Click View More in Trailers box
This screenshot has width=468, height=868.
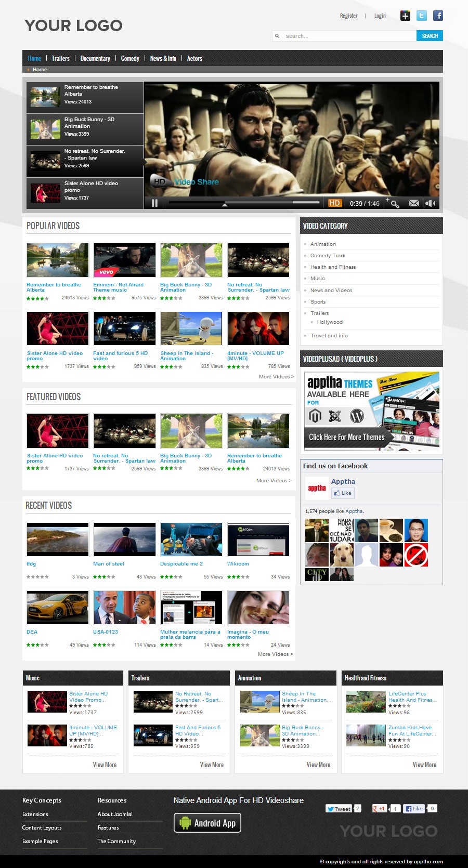(x=212, y=765)
